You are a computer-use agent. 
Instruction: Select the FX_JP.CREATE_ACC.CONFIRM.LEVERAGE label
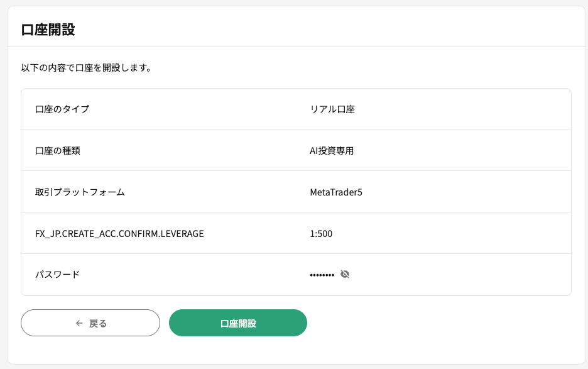pos(119,234)
